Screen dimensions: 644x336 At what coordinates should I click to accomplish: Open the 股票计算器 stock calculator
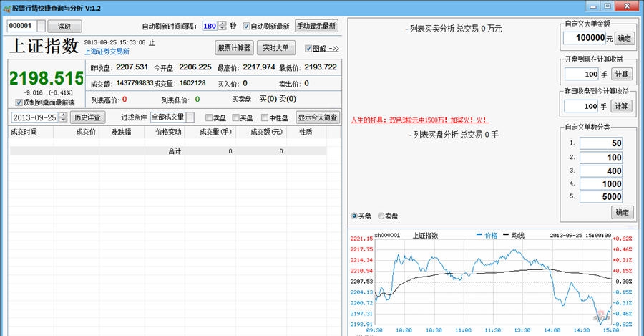pos(235,48)
